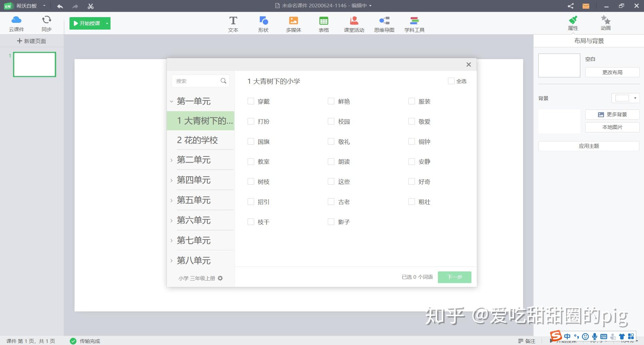
Task: Switch to the 属性 properties tab
Action: 573,23
